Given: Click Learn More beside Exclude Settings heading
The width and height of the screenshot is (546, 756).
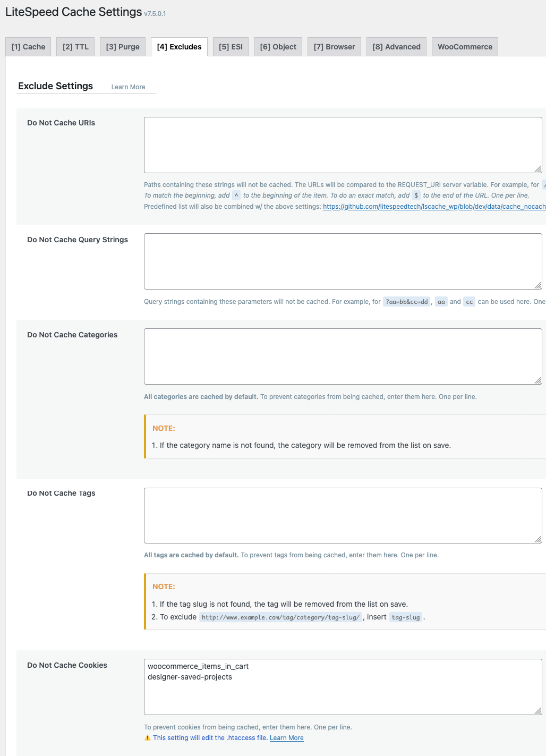Looking at the screenshot, I should tap(128, 87).
